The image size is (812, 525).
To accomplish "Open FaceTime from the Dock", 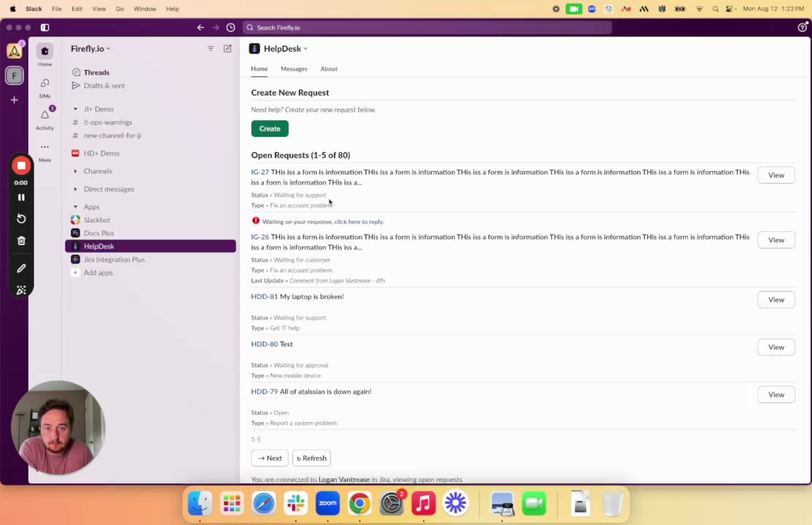I will (534, 503).
